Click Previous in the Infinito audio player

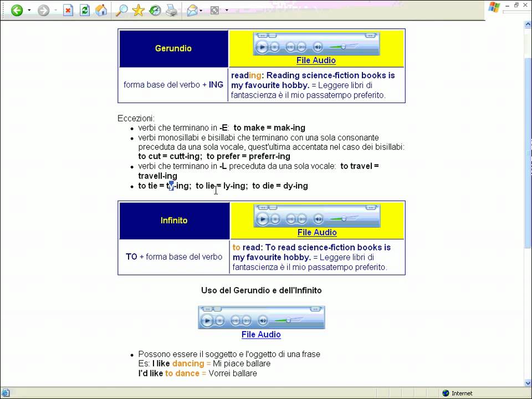tap(291, 219)
